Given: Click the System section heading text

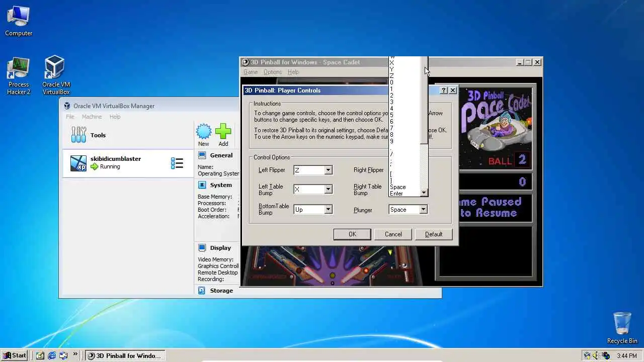Looking at the screenshot, I should point(221,185).
